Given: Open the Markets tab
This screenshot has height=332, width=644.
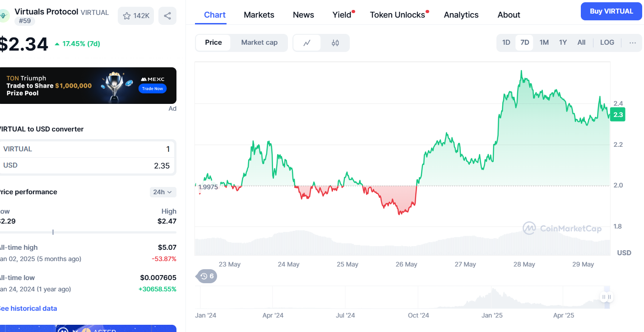Looking at the screenshot, I should point(259,15).
